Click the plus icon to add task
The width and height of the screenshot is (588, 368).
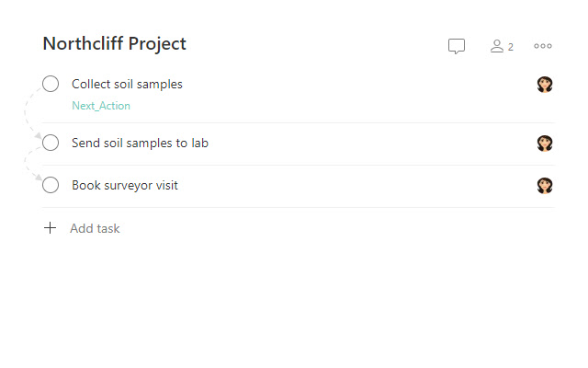coord(51,228)
